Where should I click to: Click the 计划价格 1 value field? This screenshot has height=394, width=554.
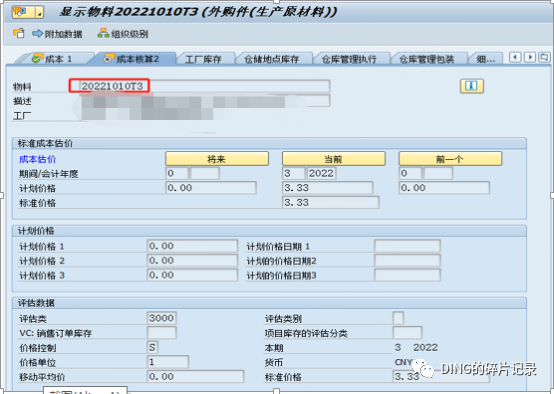click(x=192, y=246)
